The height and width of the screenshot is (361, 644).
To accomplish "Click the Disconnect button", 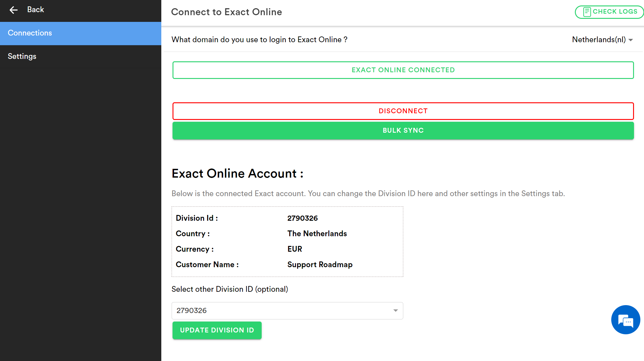I will [403, 111].
